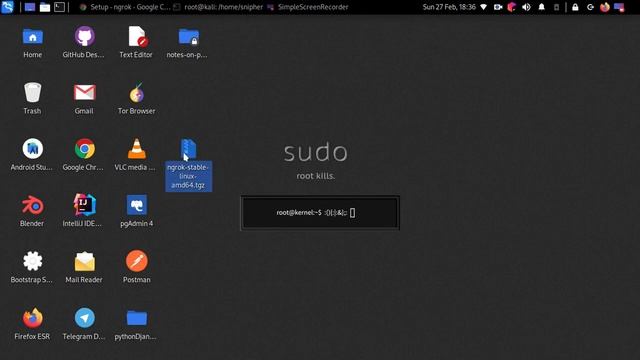Click the Firefox icon in top panel
640x360 pixels.
(x=605, y=7)
